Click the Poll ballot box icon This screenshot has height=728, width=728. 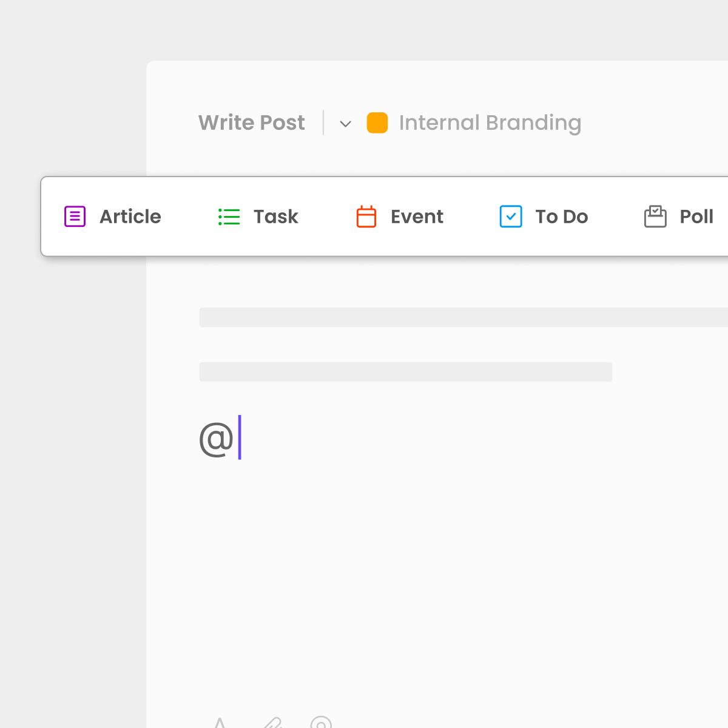click(655, 216)
